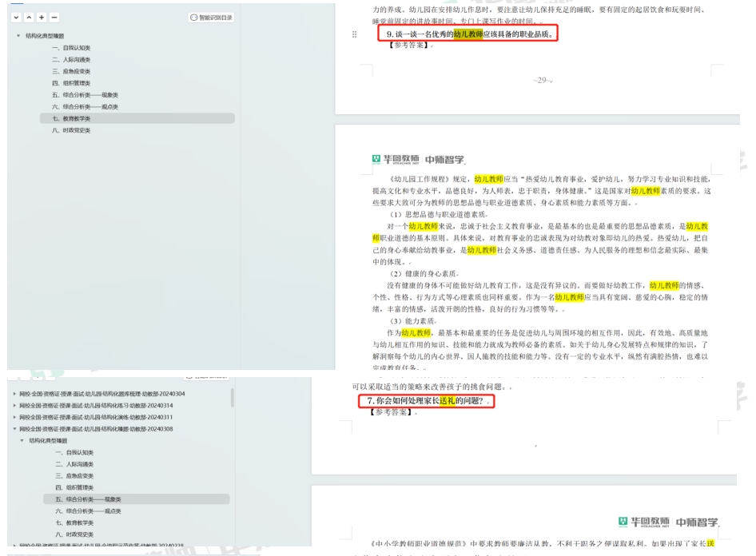Click the plus icon to promote heading level
The height and width of the screenshot is (556, 756).
click(x=43, y=17)
